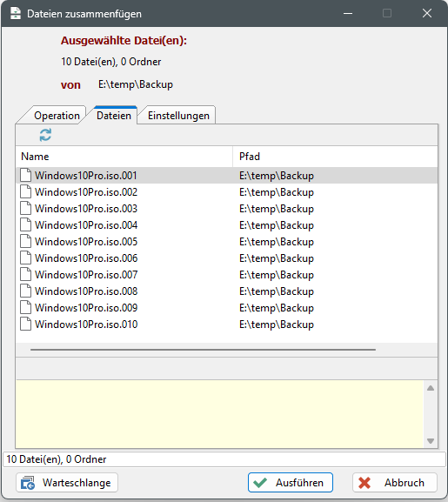Sort by the Name column header
This screenshot has width=448, height=502.
tap(124, 157)
